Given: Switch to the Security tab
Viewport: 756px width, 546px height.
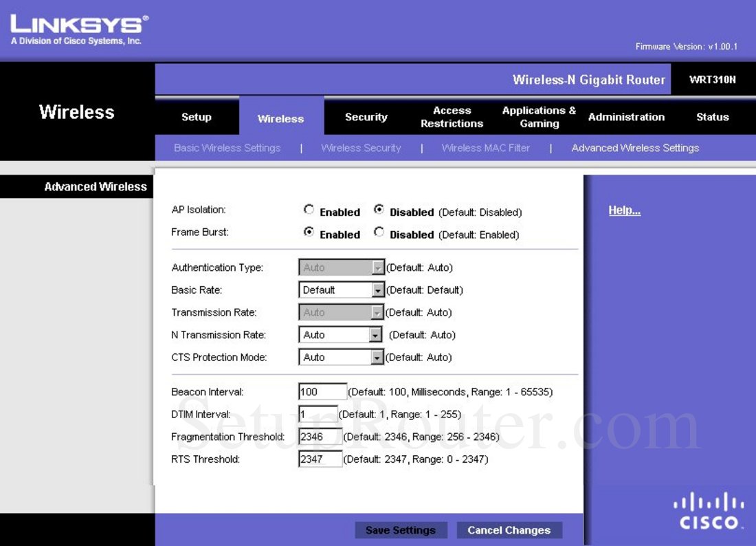Looking at the screenshot, I should (x=366, y=117).
